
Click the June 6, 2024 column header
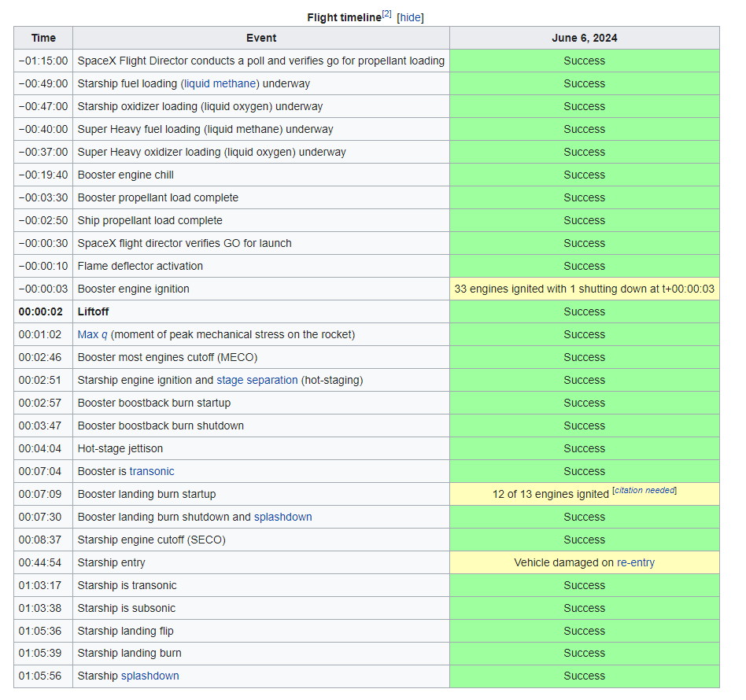pos(584,38)
